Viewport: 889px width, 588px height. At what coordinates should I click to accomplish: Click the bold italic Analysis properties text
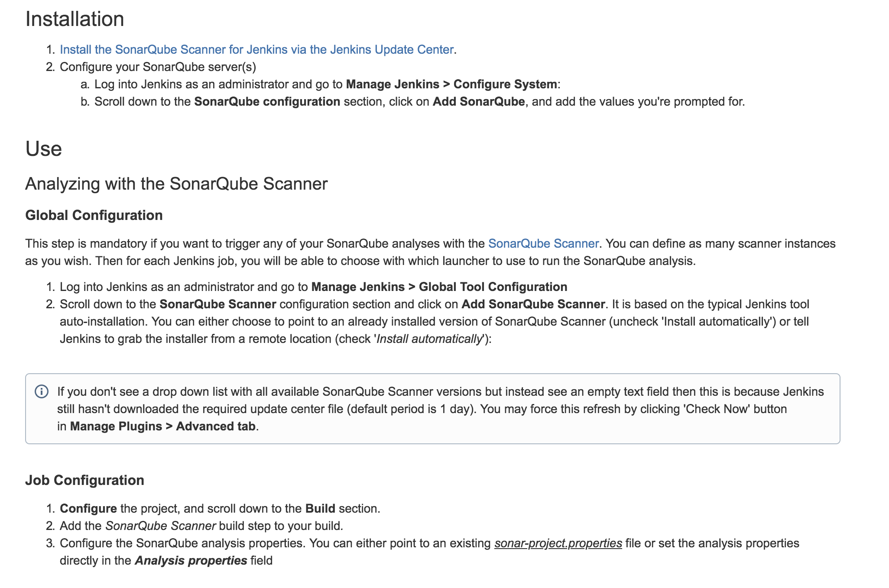[x=191, y=561]
